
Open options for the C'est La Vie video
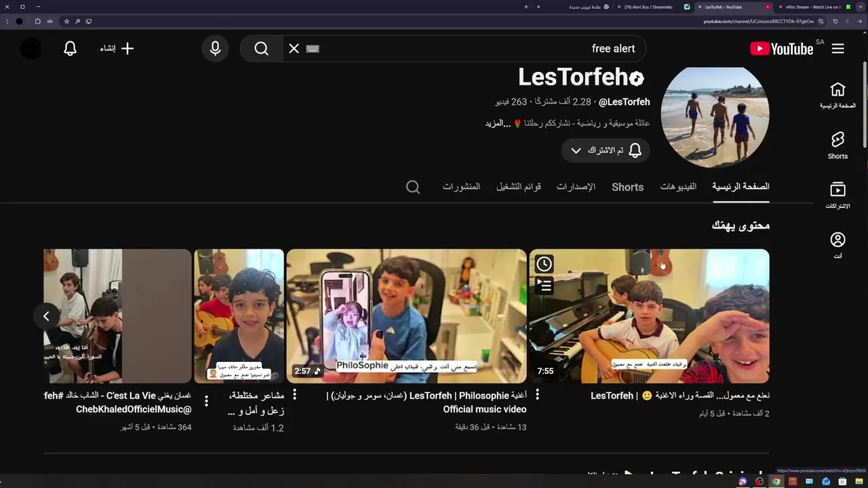[x=206, y=401]
